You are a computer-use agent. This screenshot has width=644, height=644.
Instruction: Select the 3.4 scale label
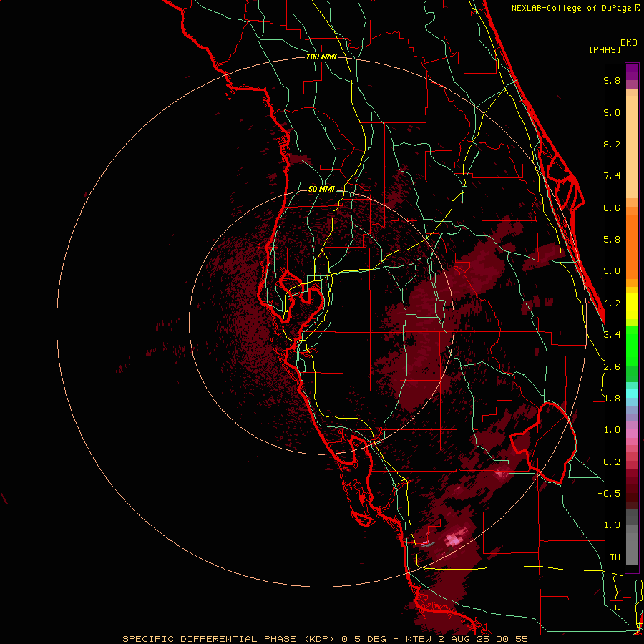coord(612,335)
